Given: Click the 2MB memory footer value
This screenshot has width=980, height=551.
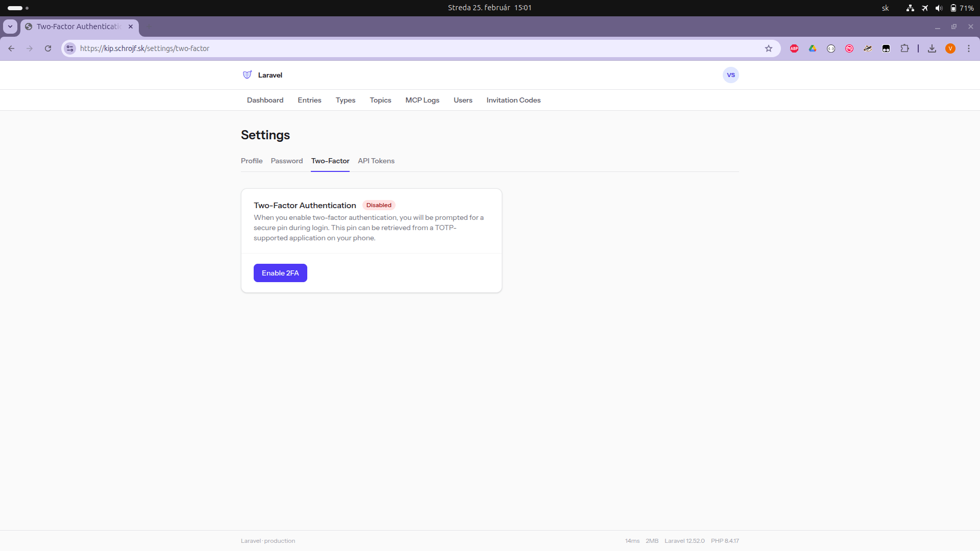Looking at the screenshot, I should [652, 541].
